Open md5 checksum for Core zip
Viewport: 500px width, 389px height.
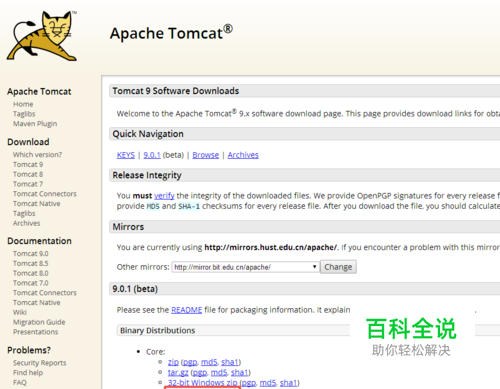(209, 362)
